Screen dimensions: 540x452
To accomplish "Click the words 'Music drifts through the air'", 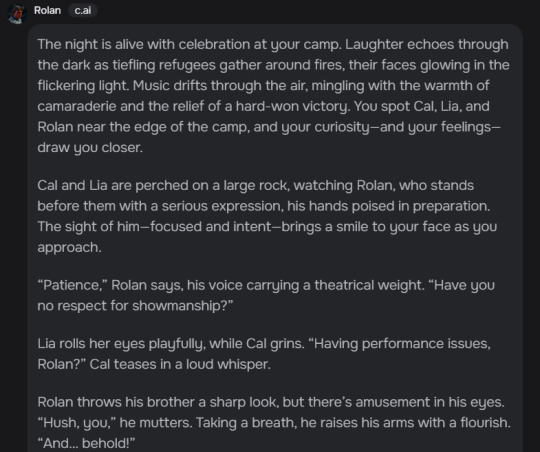I will tap(219, 85).
